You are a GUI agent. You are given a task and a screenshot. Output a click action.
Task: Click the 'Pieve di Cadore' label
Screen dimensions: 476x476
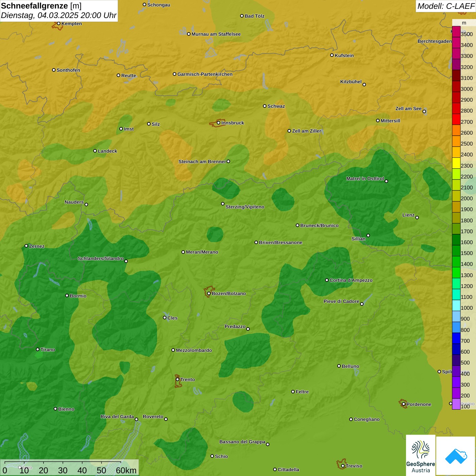coord(341,301)
